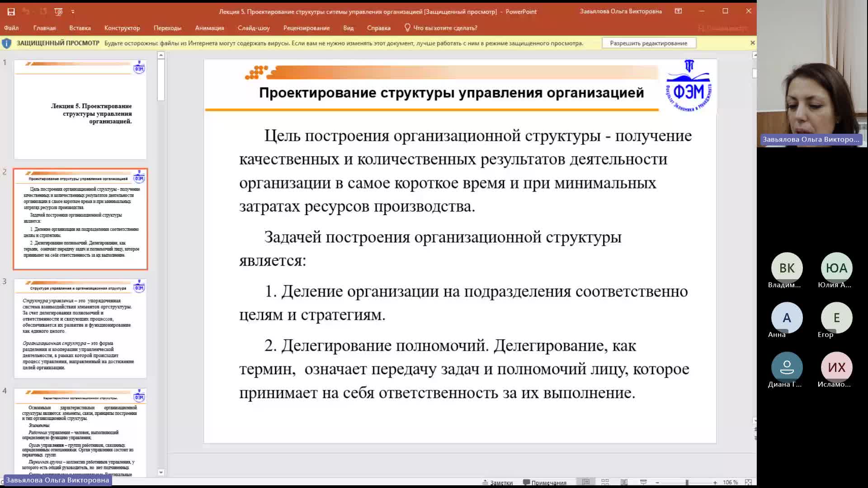Click the slide panel scroll down arrow

point(161,472)
